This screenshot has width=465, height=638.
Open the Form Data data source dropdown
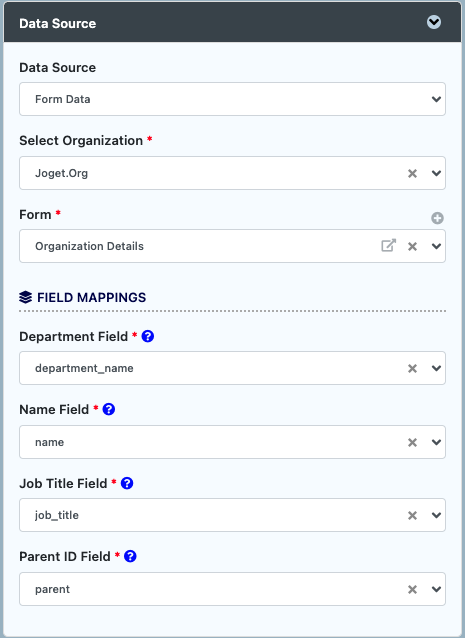(x=232, y=99)
